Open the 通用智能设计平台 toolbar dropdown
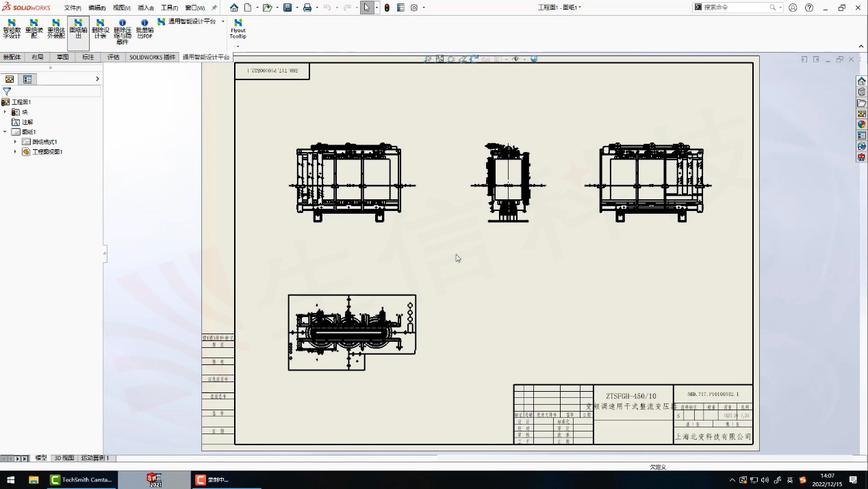The height and width of the screenshot is (489, 868). (222, 22)
